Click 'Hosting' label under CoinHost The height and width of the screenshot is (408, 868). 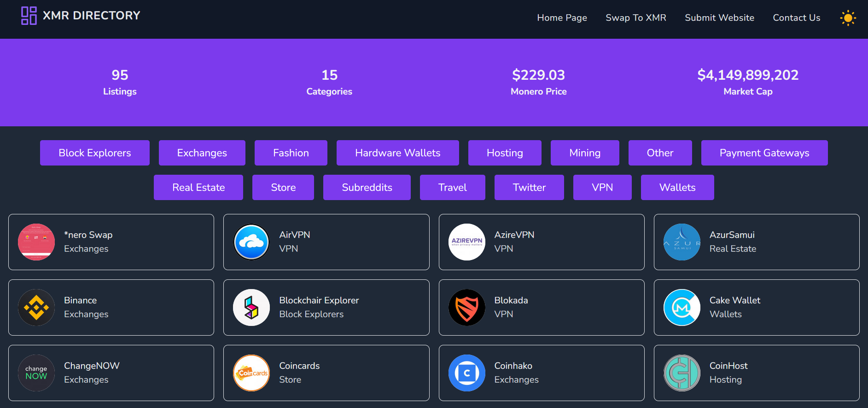(726, 379)
